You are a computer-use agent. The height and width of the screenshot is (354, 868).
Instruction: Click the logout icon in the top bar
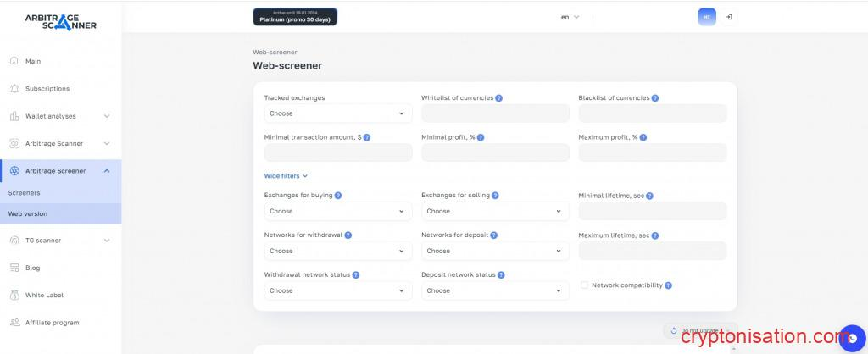point(730,17)
